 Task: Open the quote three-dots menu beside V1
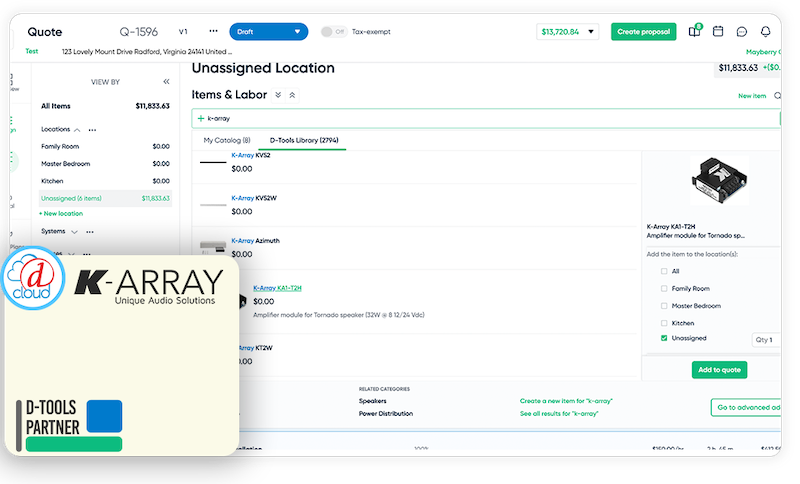(213, 31)
